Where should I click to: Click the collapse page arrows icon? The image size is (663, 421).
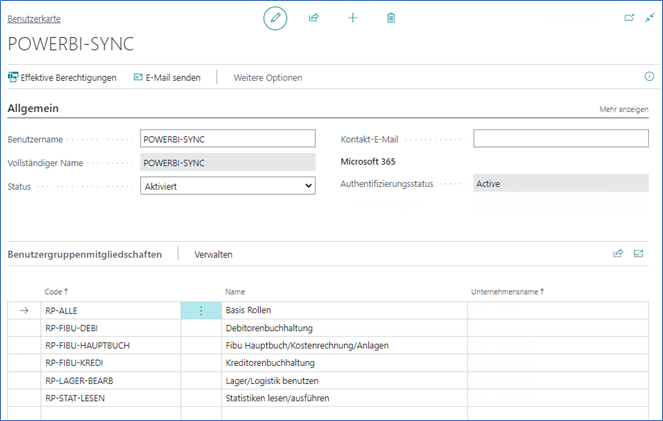tap(649, 18)
